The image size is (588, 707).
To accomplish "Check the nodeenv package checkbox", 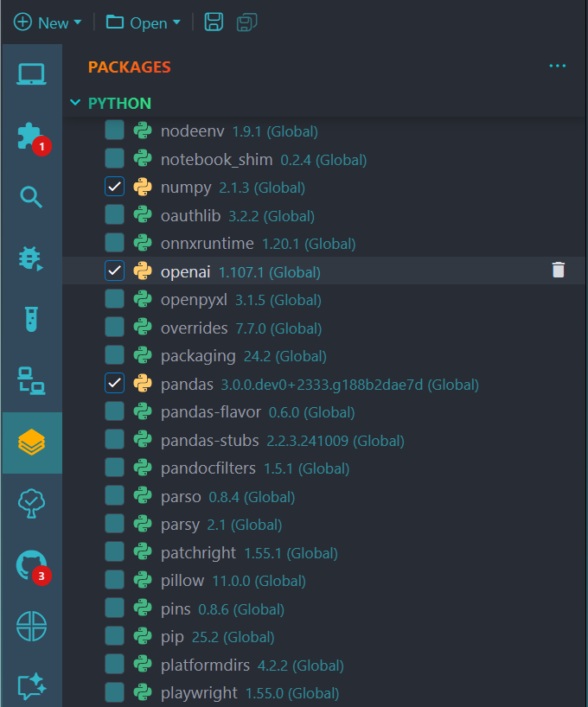I will [115, 131].
